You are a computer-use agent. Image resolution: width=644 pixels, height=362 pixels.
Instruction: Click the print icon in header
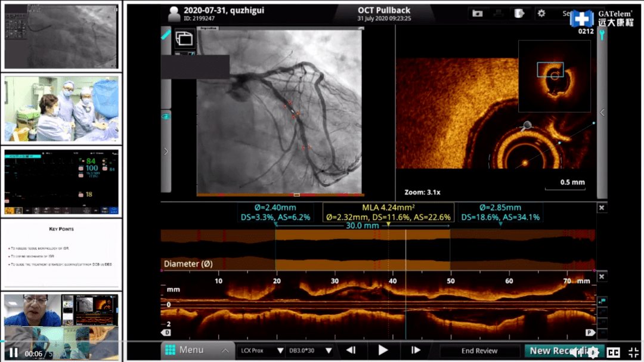pyautogui.click(x=498, y=14)
